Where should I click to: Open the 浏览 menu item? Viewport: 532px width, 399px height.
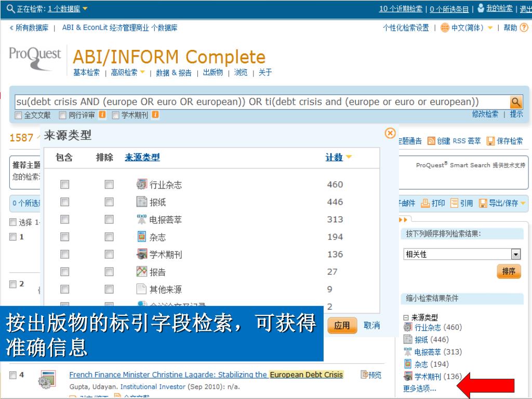coord(241,72)
